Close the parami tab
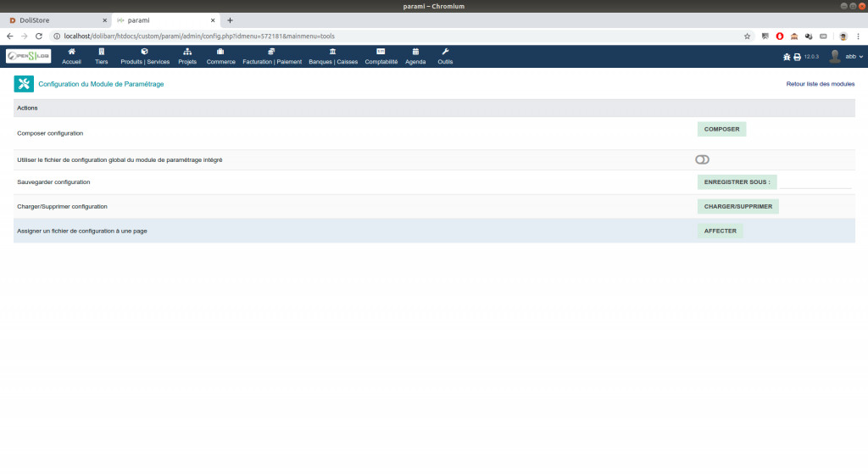 [x=213, y=20]
